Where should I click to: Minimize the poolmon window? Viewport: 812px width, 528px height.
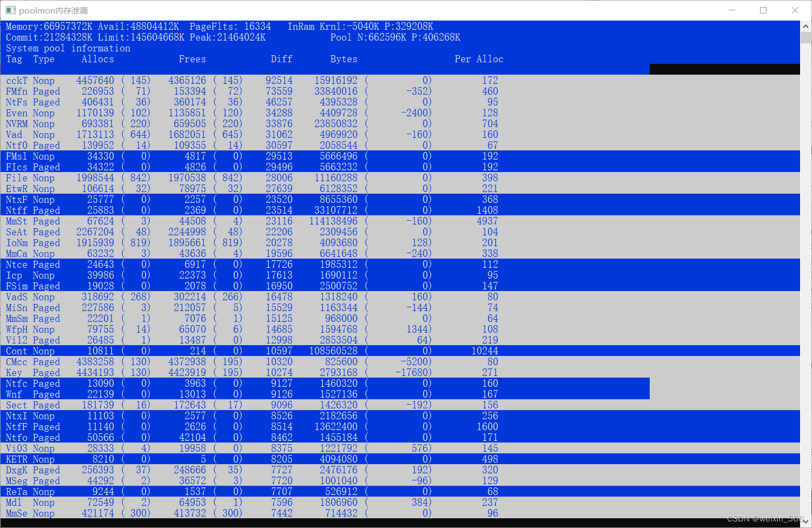coord(732,10)
